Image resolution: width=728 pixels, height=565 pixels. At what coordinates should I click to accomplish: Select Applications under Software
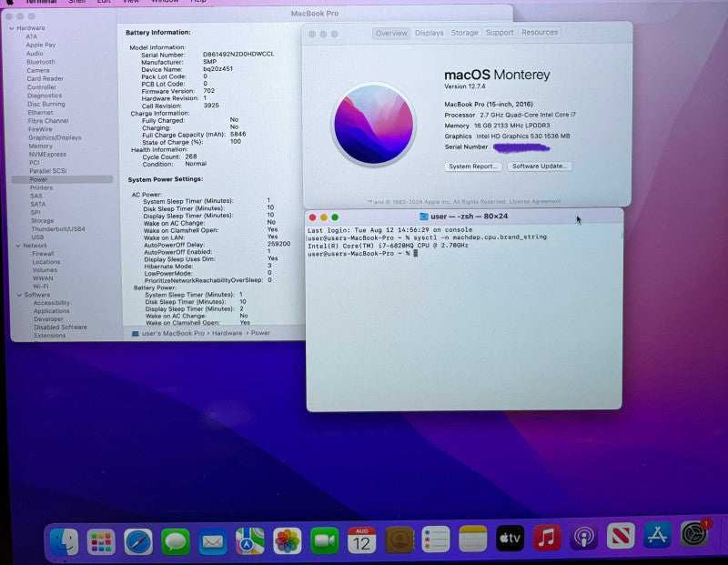pyautogui.click(x=52, y=311)
